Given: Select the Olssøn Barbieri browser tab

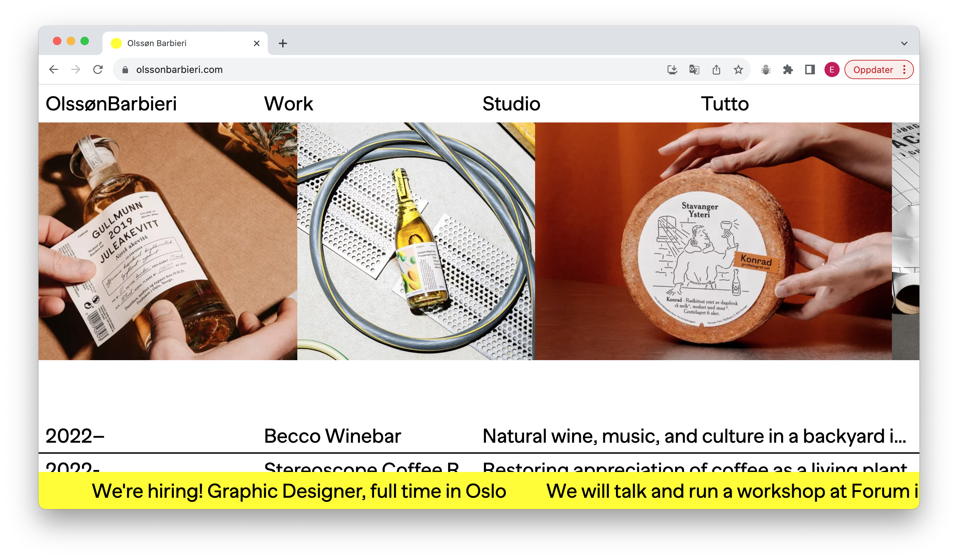Looking at the screenshot, I should tap(185, 43).
